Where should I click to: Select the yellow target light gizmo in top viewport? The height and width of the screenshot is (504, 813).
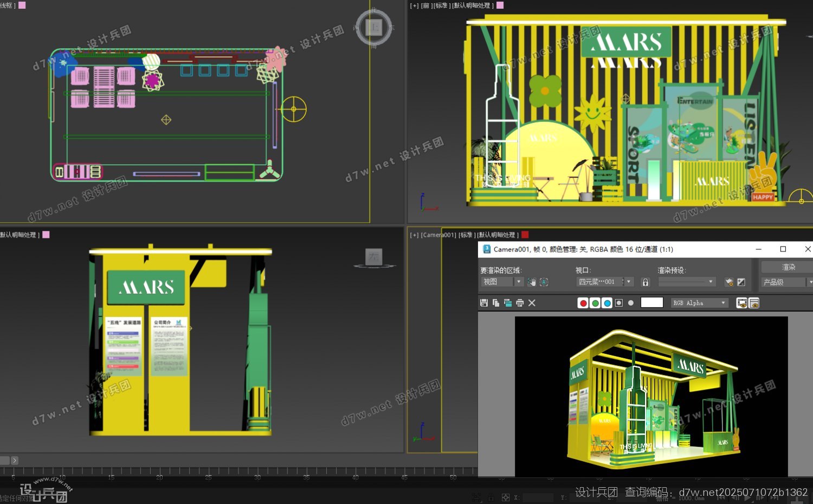pyautogui.click(x=294, y=109)
